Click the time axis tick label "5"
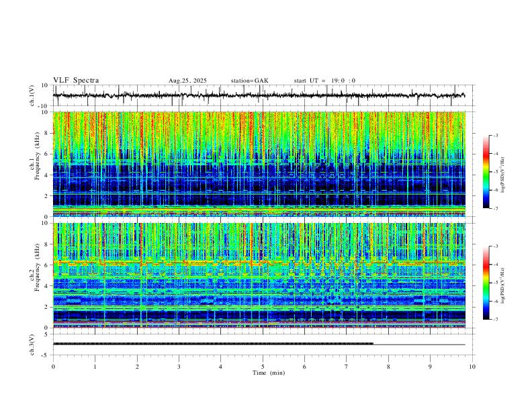This screenshot has height=411, width=532. pos(263,367)
